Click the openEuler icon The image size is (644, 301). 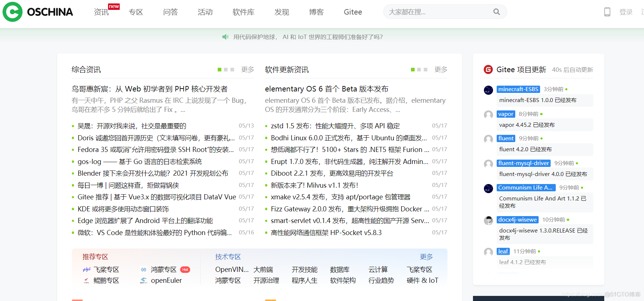pyautogui.click(x=144, y=281)
